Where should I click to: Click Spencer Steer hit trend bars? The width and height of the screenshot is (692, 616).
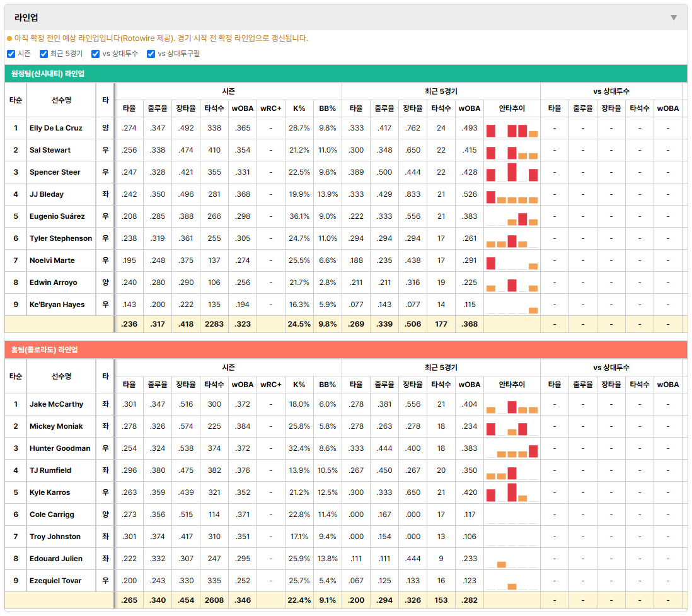click(512, 172)
